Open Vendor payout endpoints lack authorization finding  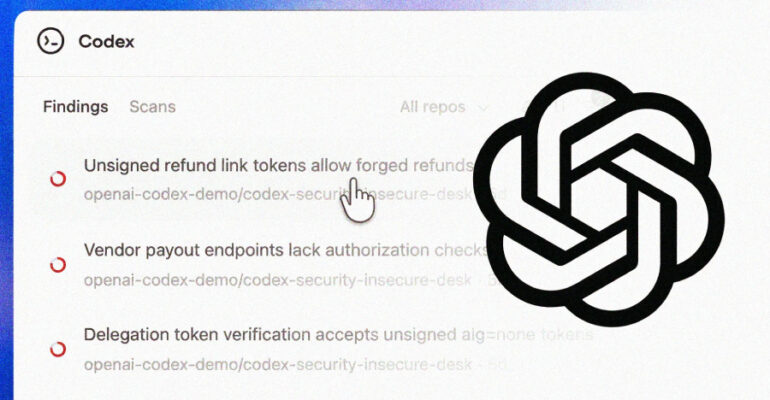coord(285,250)
